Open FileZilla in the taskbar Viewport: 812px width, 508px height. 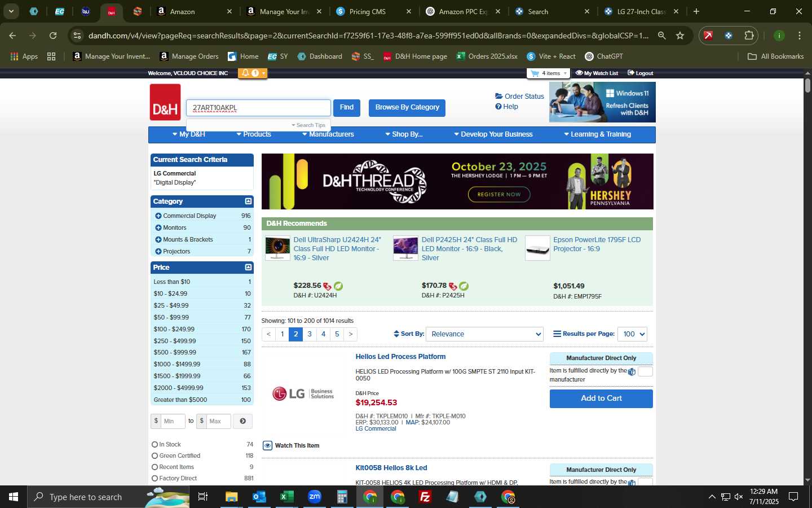click(425, 497)
